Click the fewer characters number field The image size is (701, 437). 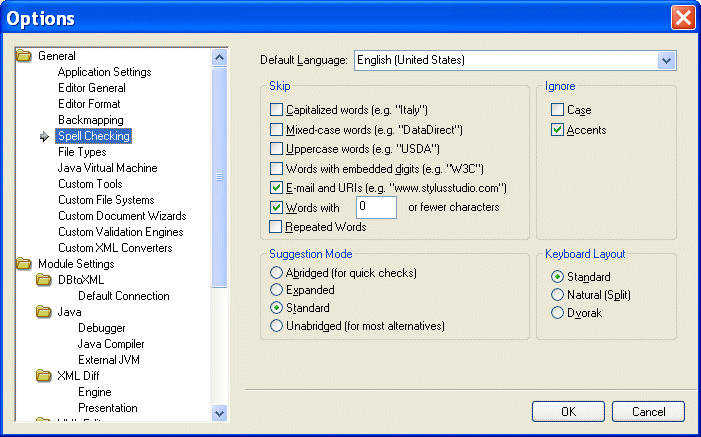tap(376, 208)
